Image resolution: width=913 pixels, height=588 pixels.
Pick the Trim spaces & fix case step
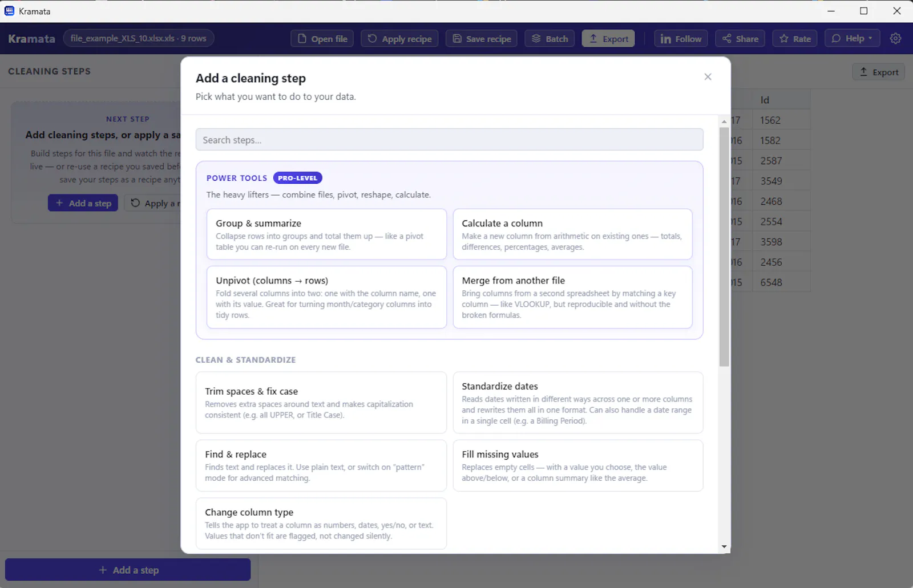(x=321, y=403)
